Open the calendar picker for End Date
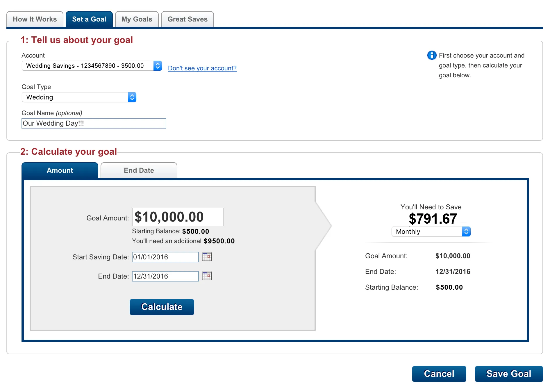The width and height of the screenshot is (550, 392). [x=207, y=276]
